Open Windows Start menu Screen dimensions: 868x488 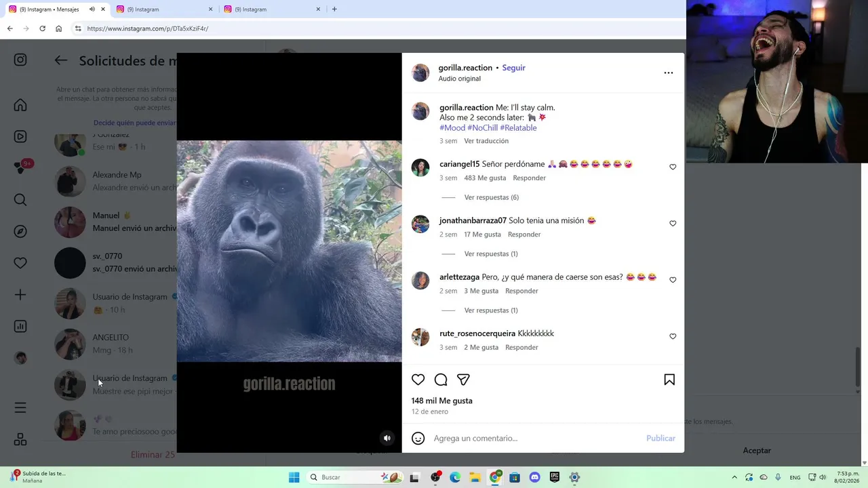(x=294, y=477)
